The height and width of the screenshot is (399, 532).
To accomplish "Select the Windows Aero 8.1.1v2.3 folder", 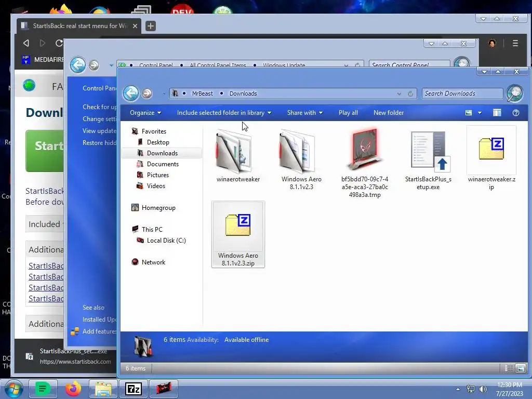I will coord(301,159).
